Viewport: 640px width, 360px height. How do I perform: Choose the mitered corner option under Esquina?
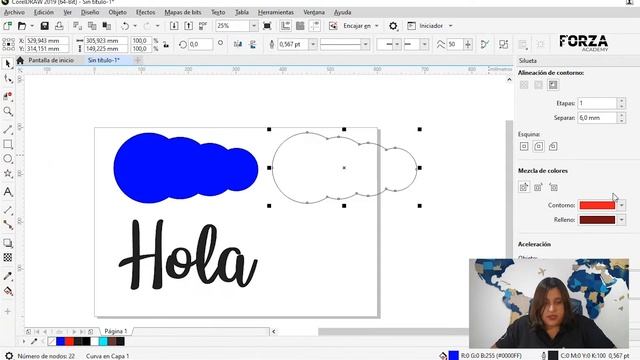point(524,146)
